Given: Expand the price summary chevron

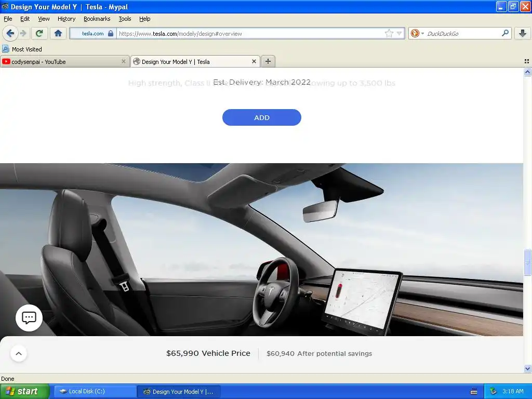Looking at the screenshot, I should 19,353.
